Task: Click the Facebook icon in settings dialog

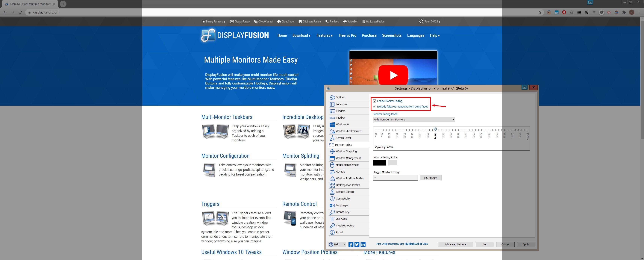Action: click(351, 244)
